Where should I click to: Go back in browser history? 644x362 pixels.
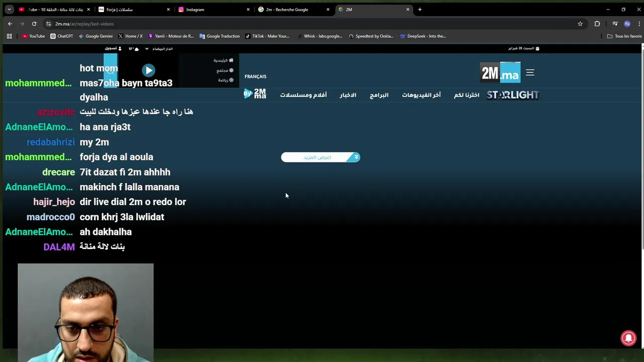click(10, 24)
